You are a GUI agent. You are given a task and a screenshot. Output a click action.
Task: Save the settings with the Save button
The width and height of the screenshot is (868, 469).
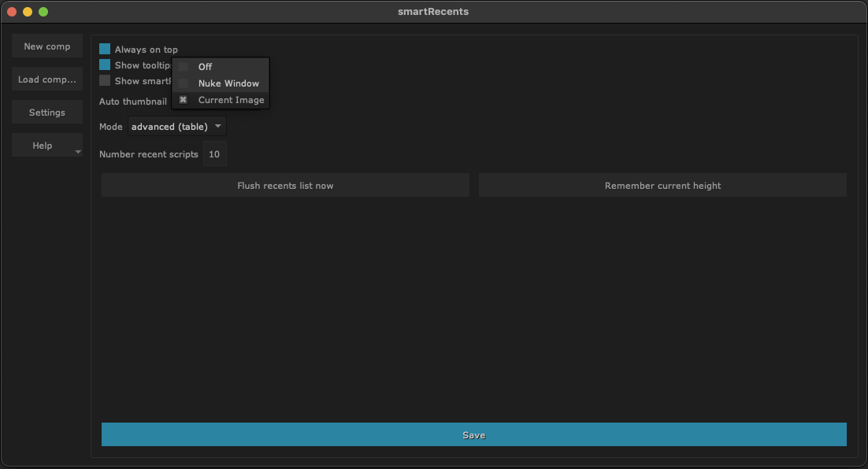[473, 435]
